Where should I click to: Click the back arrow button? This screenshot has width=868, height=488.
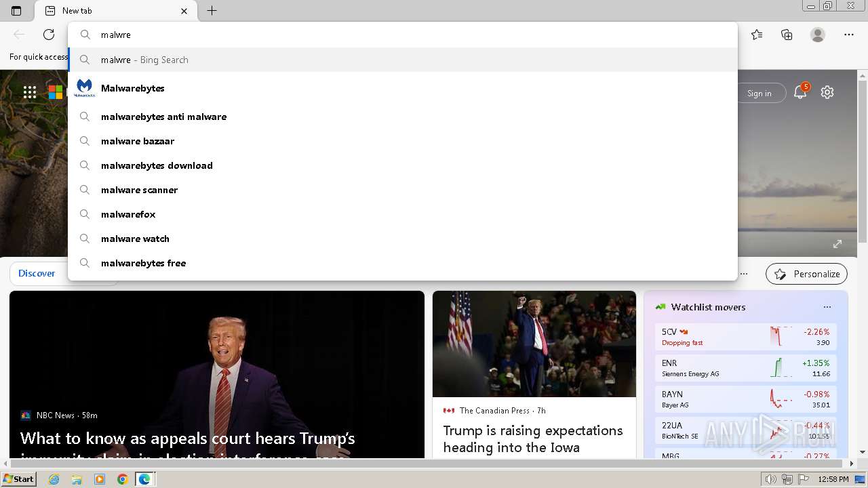pyautogui.click(x=19, y=35)
